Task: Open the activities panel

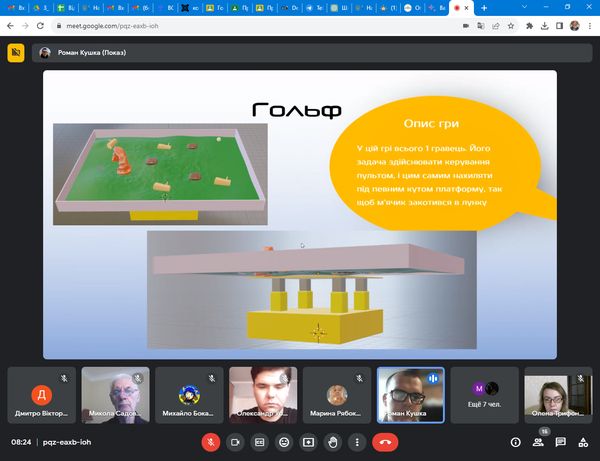Action: [582, 441]
